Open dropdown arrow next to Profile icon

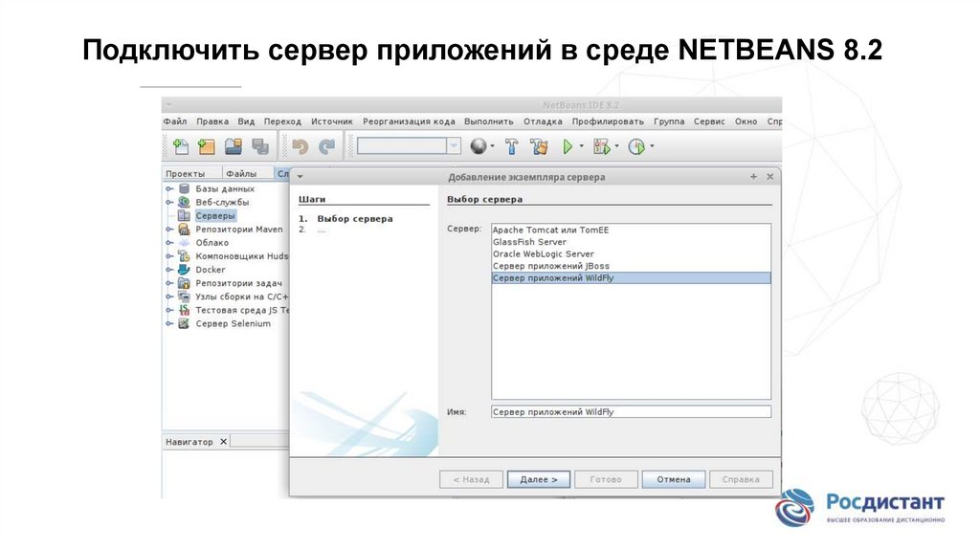[x=652, y=146]
